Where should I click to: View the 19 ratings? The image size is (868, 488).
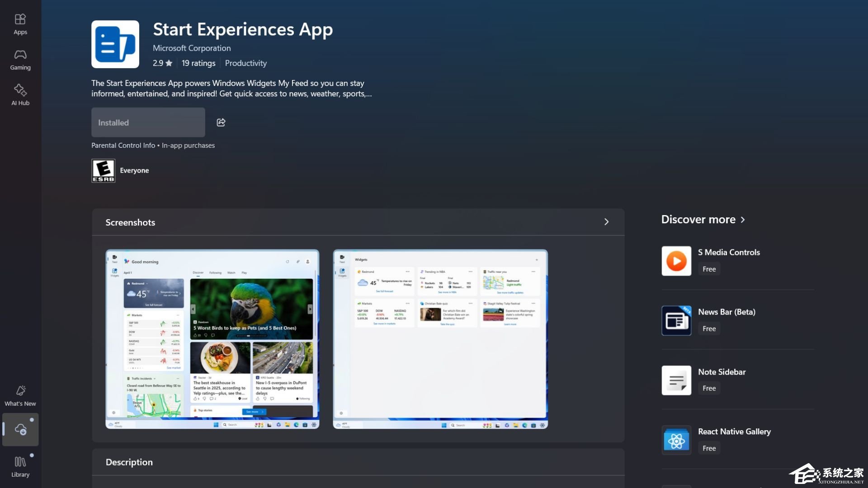(x=198, y=63)
